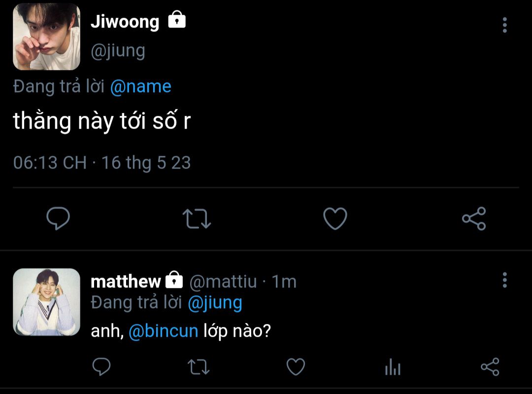The image size is (532, 394).
Task: Open matthew's profile via display name
Action: coord(126,282)
